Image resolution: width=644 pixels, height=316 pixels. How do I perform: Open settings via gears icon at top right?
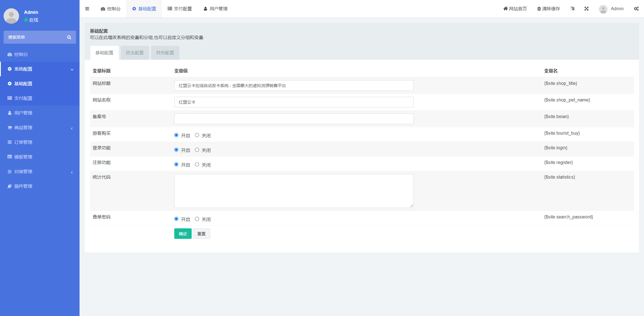(636, 9)
